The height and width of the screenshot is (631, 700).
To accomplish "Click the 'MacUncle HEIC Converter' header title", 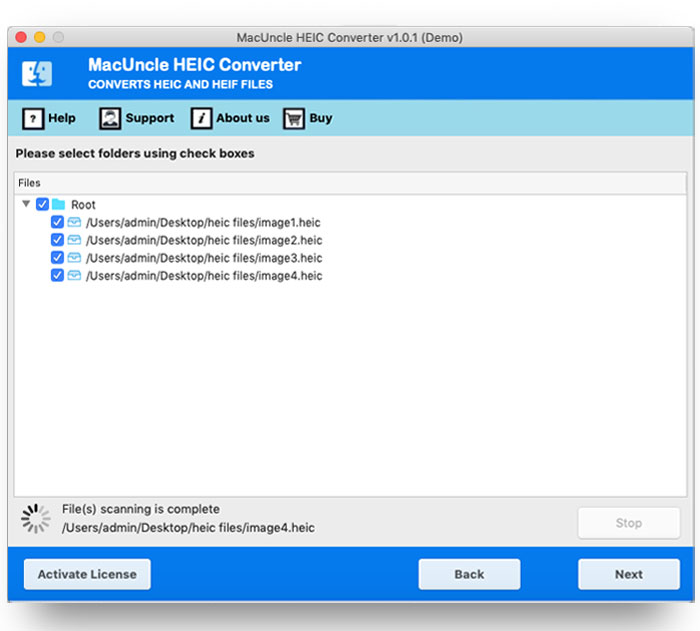I will click(195, 65).
